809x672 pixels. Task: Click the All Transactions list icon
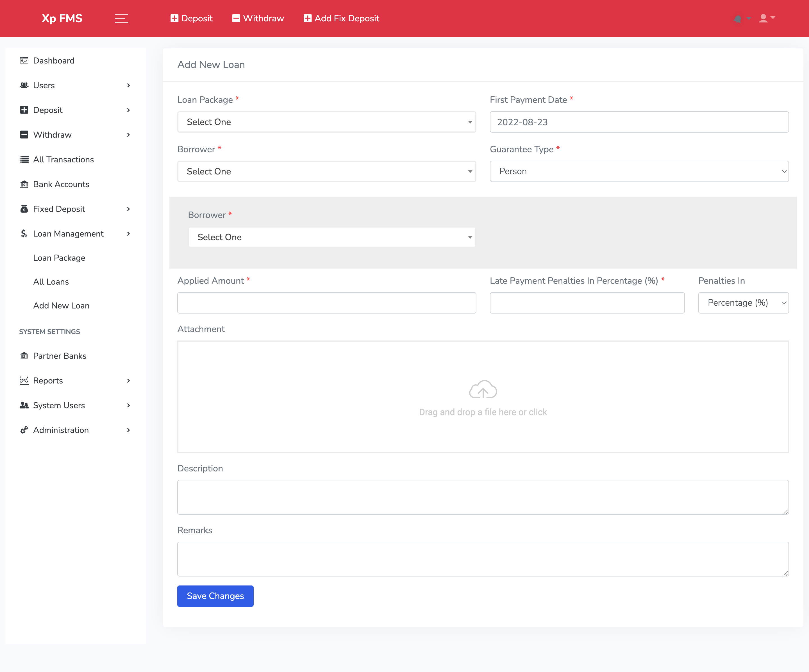(24, 160)
